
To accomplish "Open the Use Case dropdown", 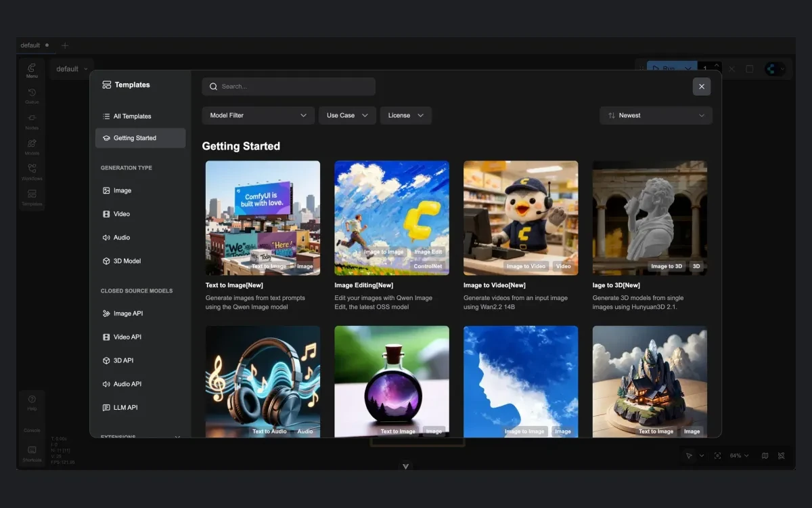I will point(347,115).
